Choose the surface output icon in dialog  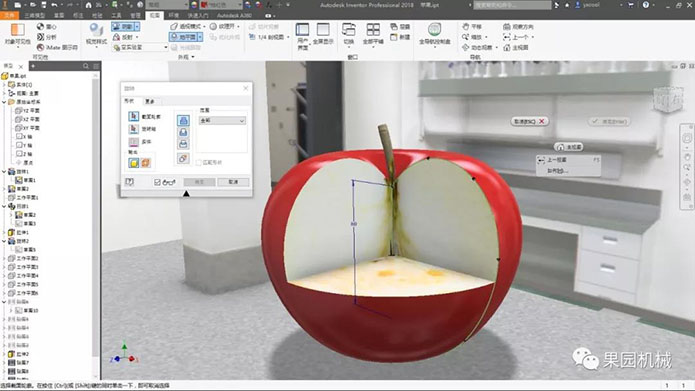[145, 163]
